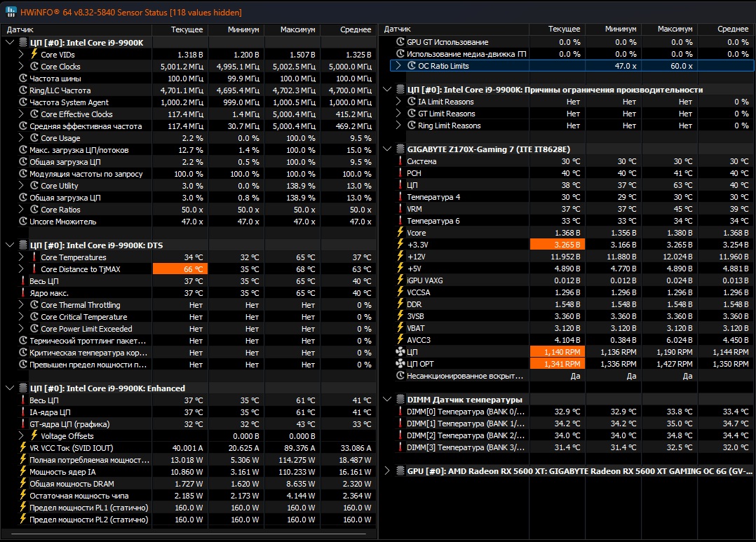Expand the Core Usage row

[x=21, y=138]
